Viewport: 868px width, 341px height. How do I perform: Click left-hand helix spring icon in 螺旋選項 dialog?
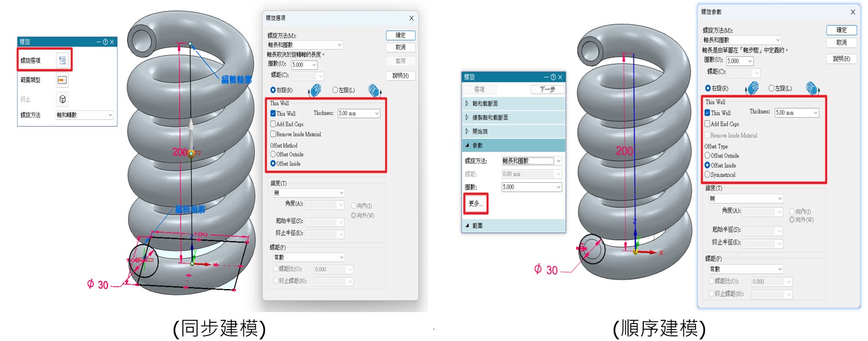[375, 91]
